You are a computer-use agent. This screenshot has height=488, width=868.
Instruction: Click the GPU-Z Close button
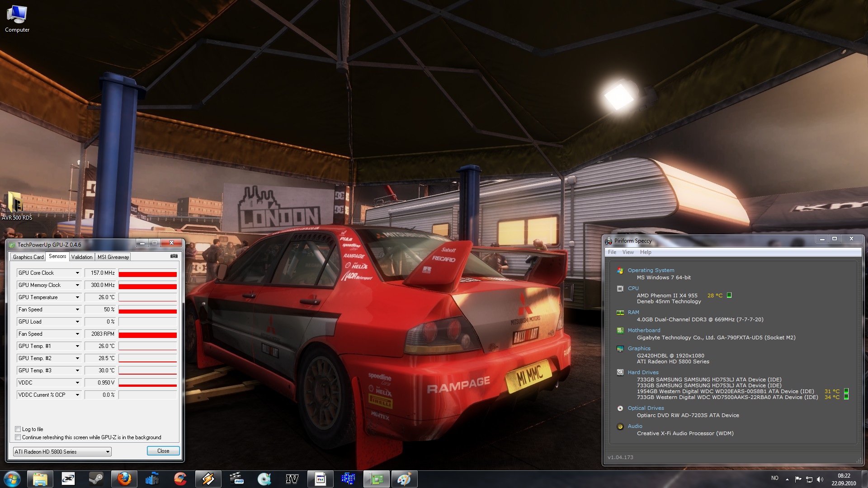[x=163, y=451]
